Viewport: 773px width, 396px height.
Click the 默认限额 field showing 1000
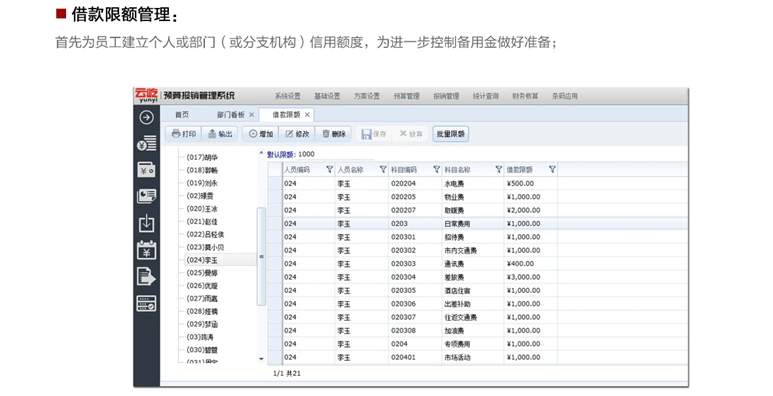335,154
